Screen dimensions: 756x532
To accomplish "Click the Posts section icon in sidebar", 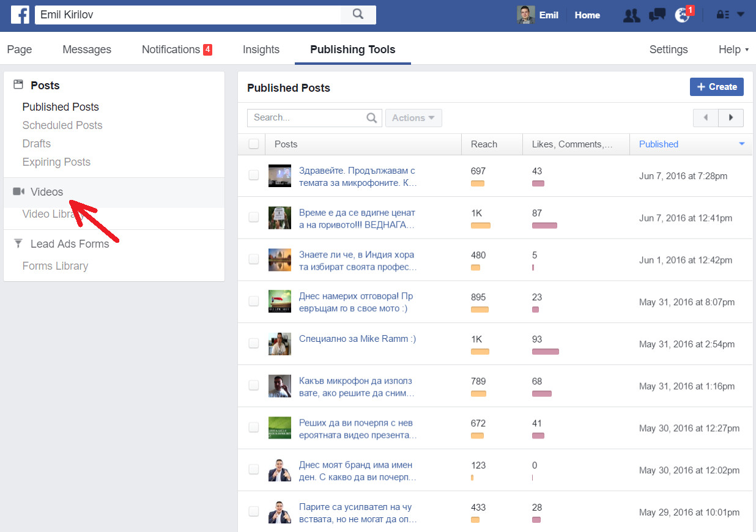I will pyautogui.click(x=18, y=85).
